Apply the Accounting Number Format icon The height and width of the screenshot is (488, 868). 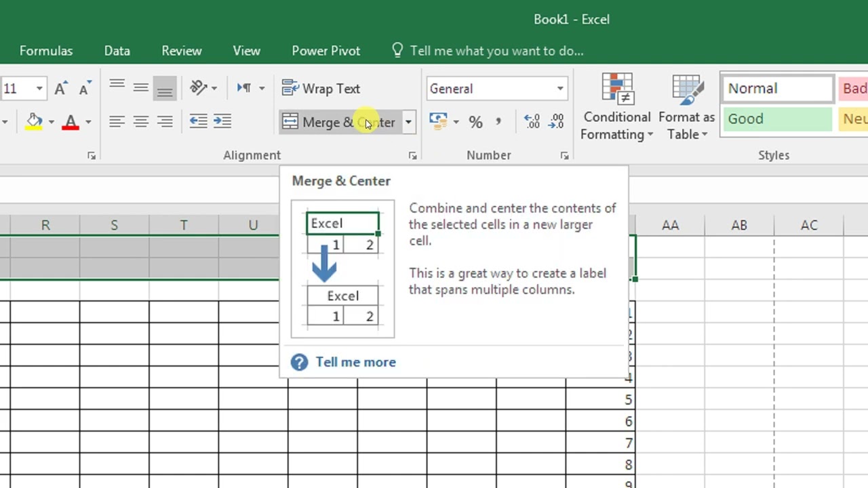pos(439,121)
